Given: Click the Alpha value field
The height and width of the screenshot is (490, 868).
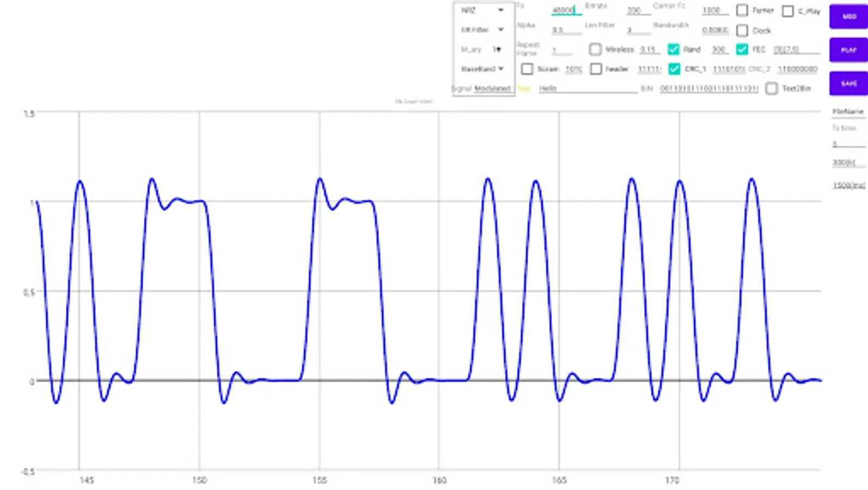Looking at the screenshot, I should [x=566, y=30].
